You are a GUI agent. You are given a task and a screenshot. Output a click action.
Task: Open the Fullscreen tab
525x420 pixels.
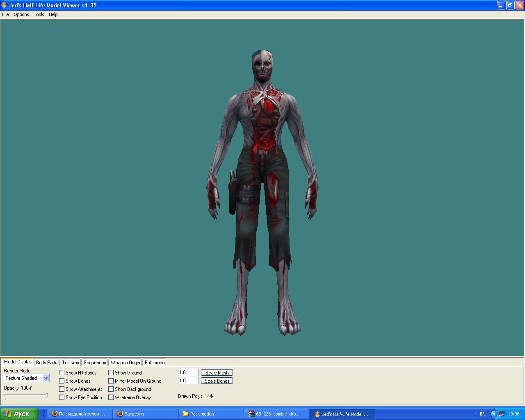155,363
